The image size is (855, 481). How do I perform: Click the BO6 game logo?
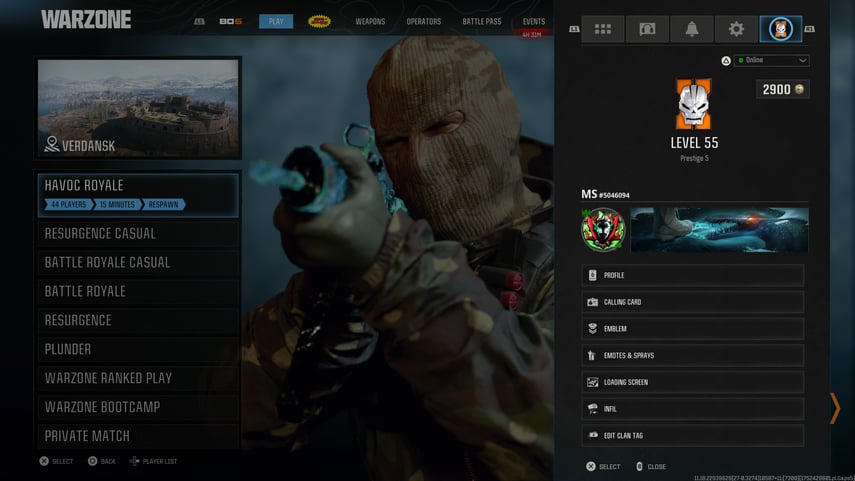pos(233,21)
